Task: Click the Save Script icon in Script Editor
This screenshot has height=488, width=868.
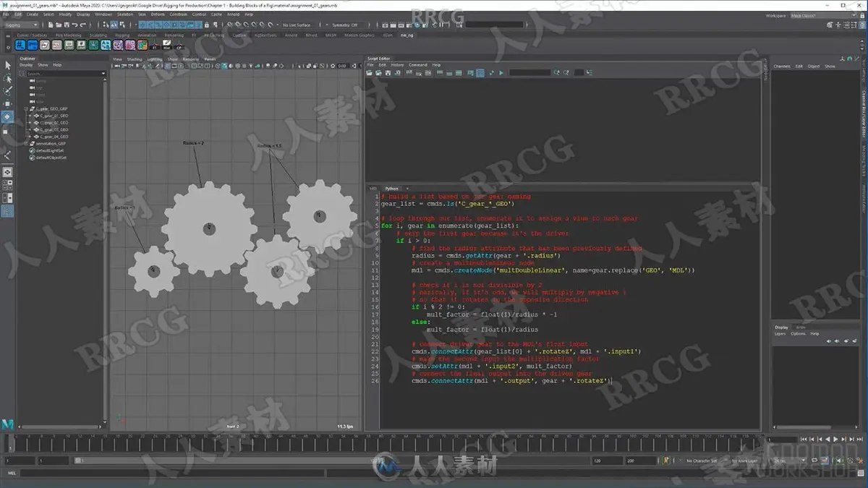Action: [388, 72]
